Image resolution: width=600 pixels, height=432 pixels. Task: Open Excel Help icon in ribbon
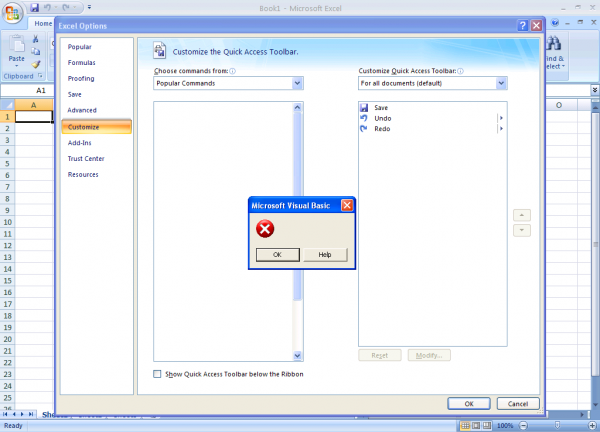pyautogui.click(x=554, y=23)
